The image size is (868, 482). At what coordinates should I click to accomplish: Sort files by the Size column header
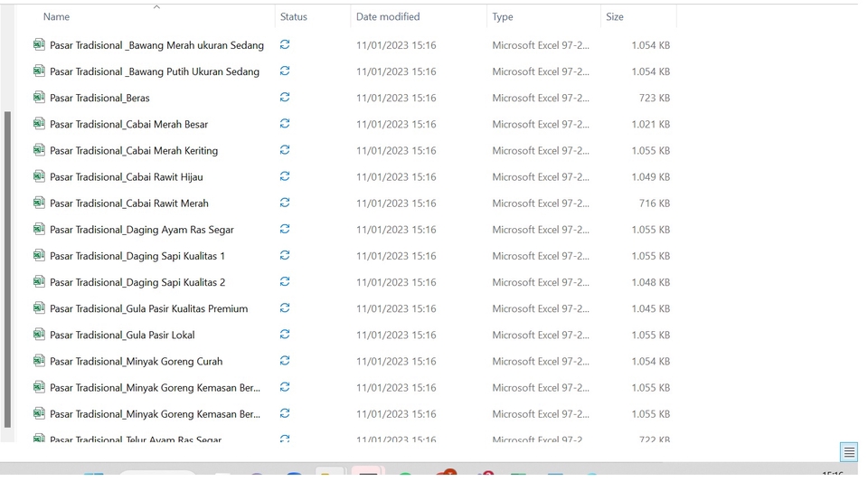615,16
